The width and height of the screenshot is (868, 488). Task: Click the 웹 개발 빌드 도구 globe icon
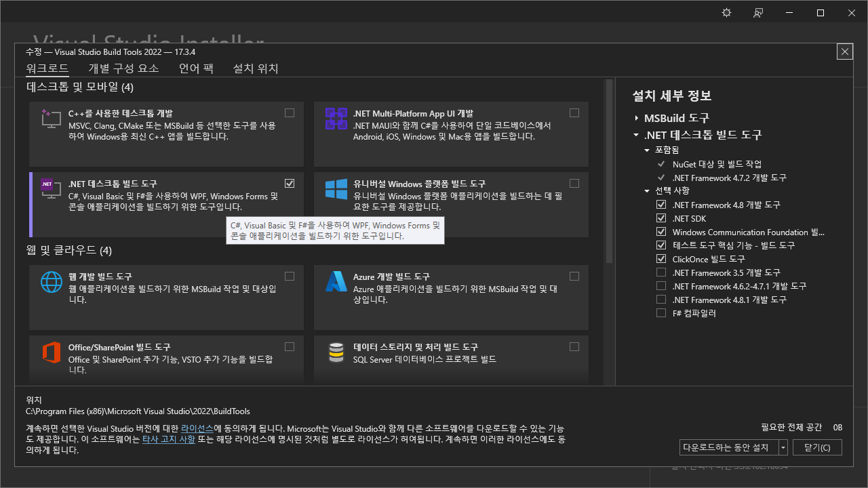coord(51,281)
